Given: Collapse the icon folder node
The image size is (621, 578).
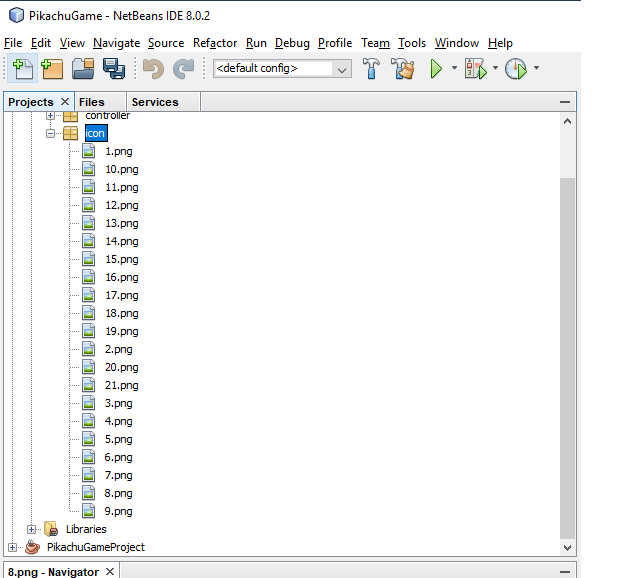Looking at the screenshot, I should point(51,133).
